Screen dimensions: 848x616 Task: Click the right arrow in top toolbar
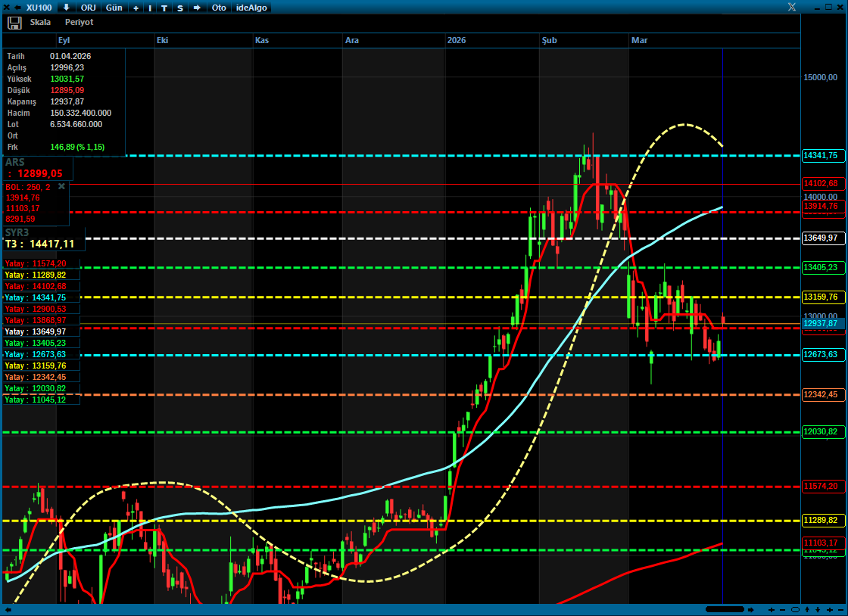197,8
